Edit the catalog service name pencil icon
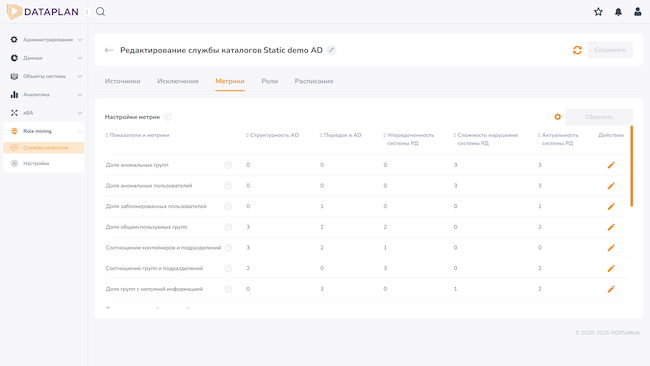The image size is (650, 366). (x=331, y=50)
